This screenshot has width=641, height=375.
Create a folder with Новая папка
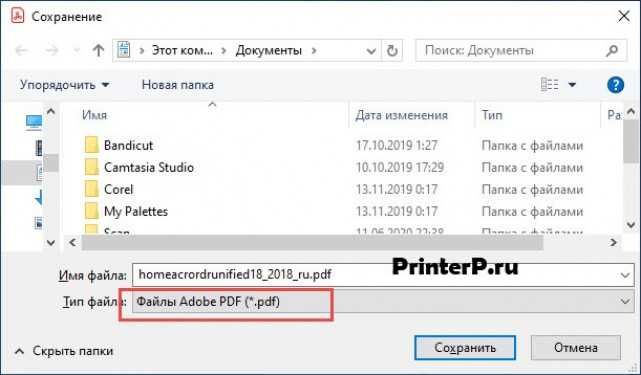[x=177, y=85]
